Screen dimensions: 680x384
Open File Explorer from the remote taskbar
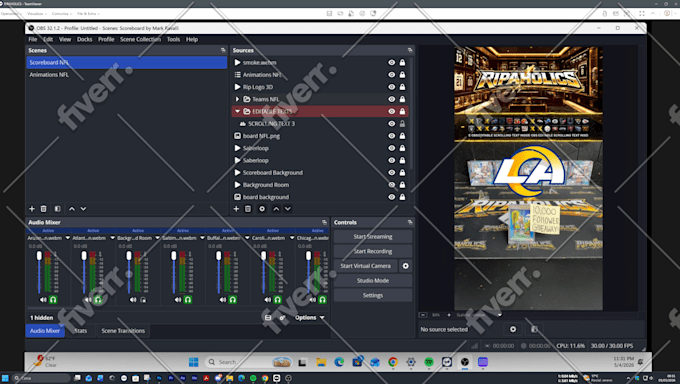point(321,362)
